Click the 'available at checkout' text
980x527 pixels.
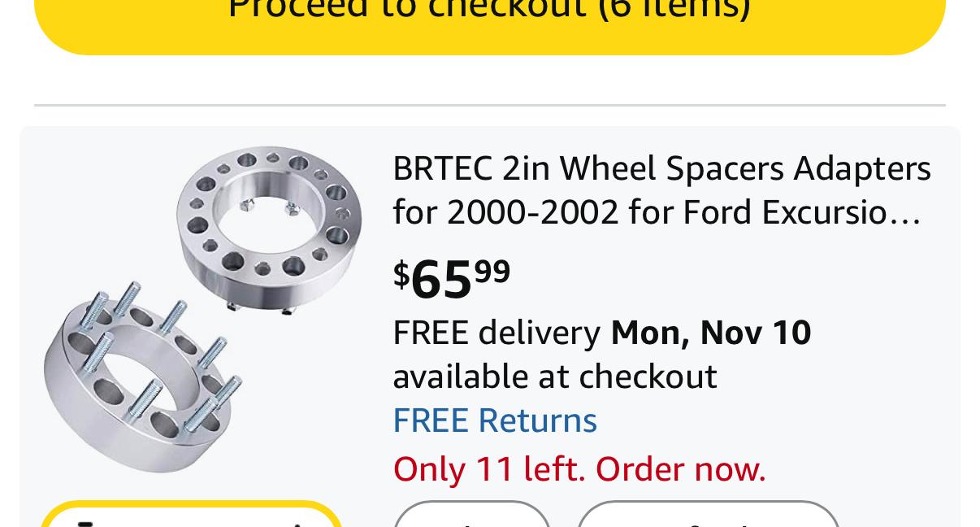point(555,377)
